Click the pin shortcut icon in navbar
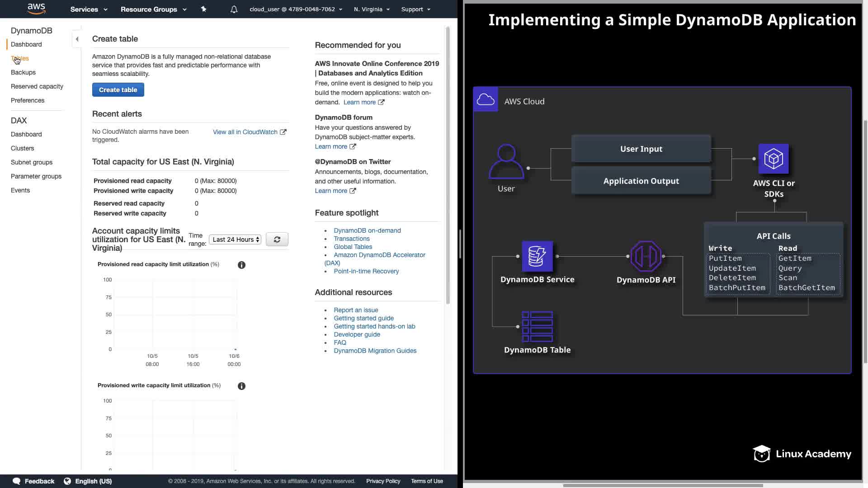 click(203, 9)
